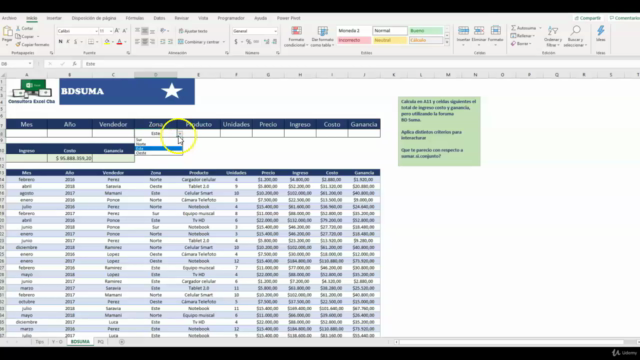Click the increase indent icon
640x360 pixels.
[170, 42]
